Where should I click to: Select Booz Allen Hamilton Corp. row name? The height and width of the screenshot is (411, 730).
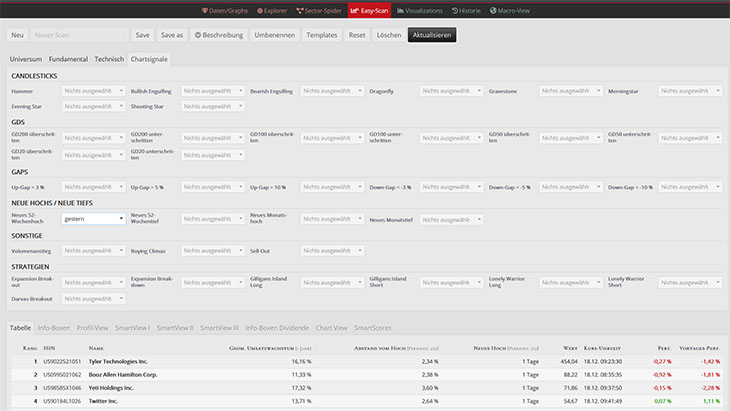click(123, 374)
